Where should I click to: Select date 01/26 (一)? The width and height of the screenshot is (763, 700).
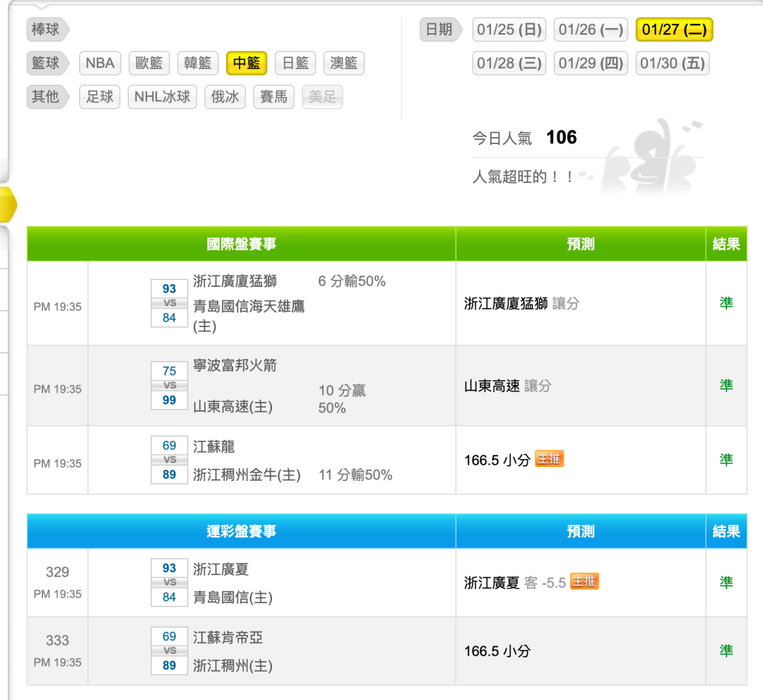click(591, 30)
